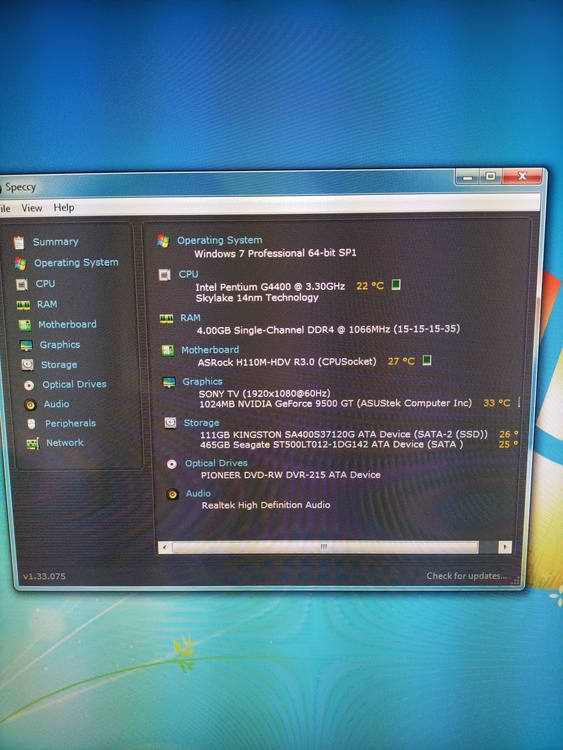Screen dimensions: 563x750
Task: Click the Audio icon in summary pane
Action: (173, 494)
